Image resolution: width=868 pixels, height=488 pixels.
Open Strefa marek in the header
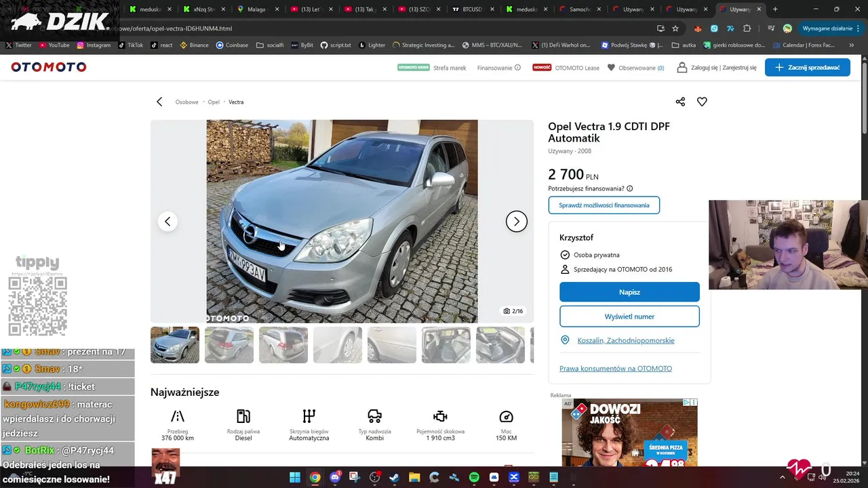[x=450, y=68]
